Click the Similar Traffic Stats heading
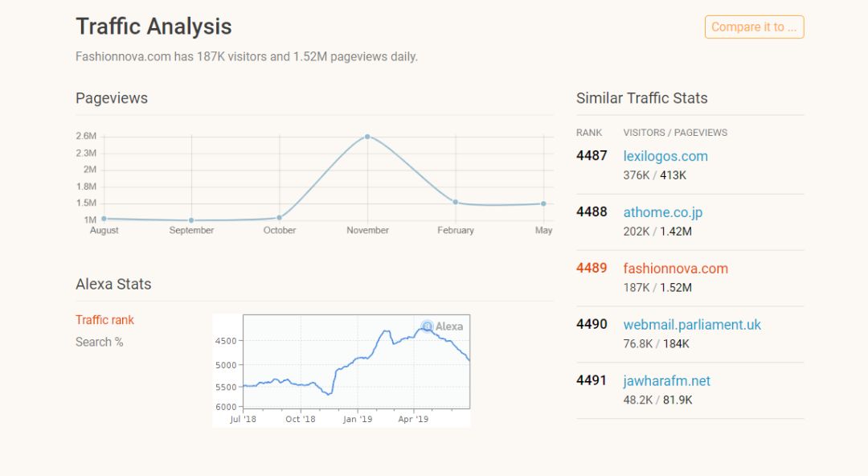 (641, 98)
